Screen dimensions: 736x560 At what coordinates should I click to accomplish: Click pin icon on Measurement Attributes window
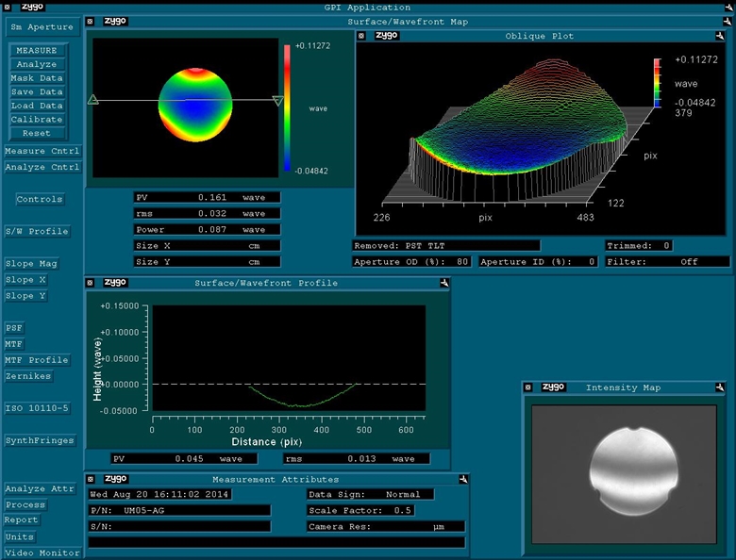[463, 479]
